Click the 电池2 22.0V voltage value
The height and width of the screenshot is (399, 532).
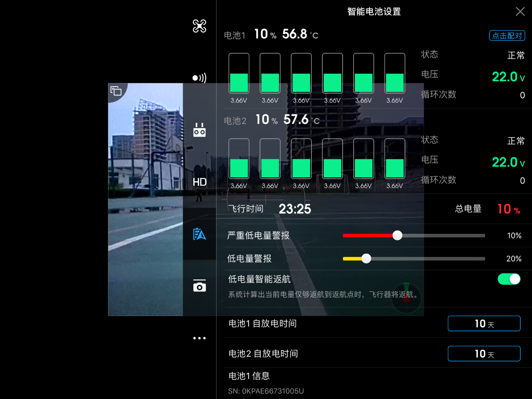click(508, 162)
